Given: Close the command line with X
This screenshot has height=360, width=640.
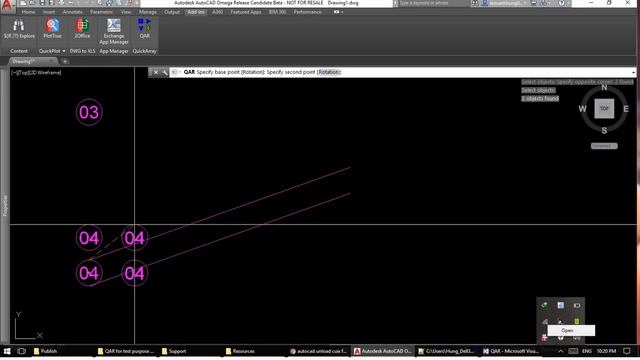Looking at the screenshot, I should click(x=156, y=72).
